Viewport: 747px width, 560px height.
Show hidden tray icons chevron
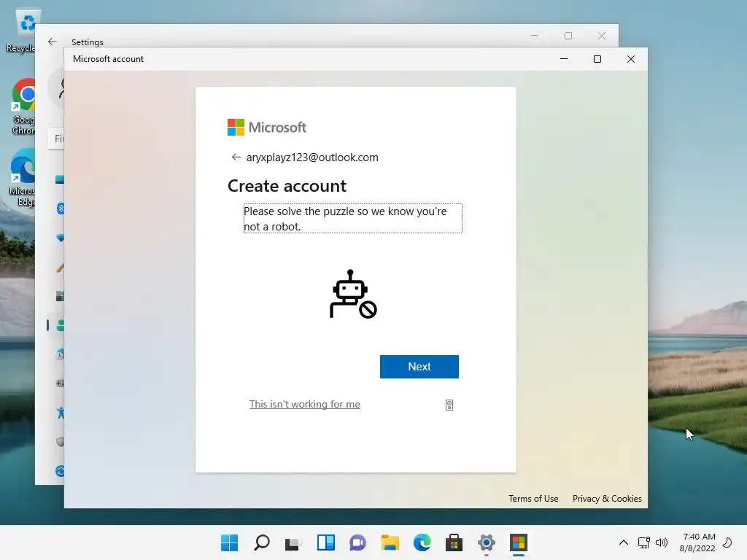click(x=623, y=542)
